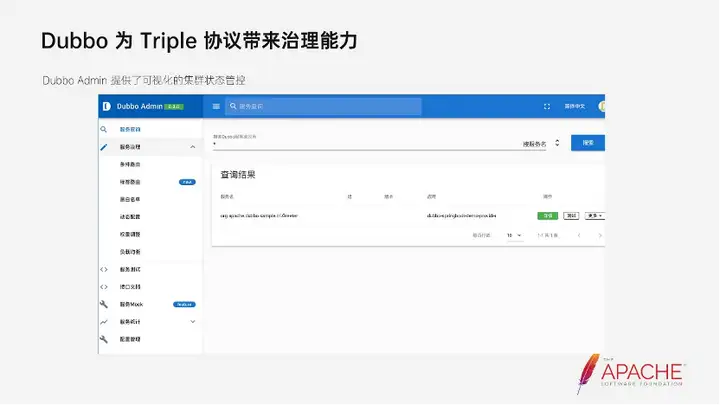Select 服务Mock label in sidebar

[131, 304]
